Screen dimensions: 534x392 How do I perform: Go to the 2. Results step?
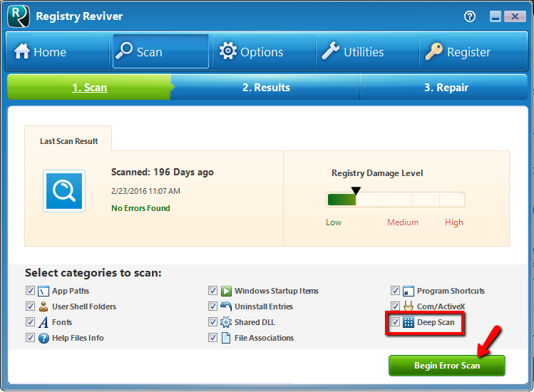(x=266, y=88)
